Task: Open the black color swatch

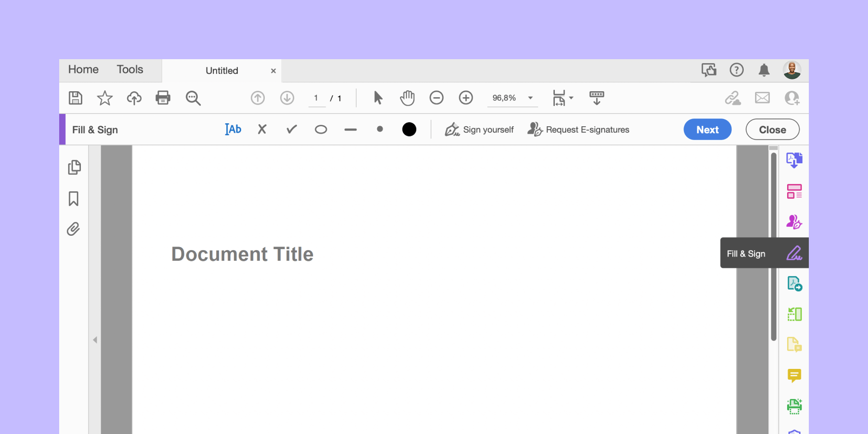Action: pyautogui.click(x=409, y=129)
